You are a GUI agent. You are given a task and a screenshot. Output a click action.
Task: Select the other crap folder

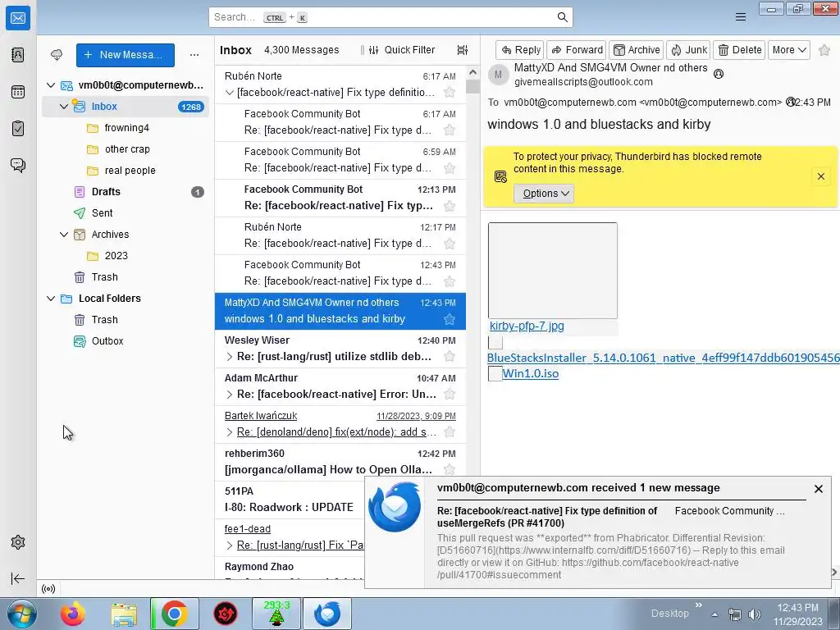coord(127,149)
